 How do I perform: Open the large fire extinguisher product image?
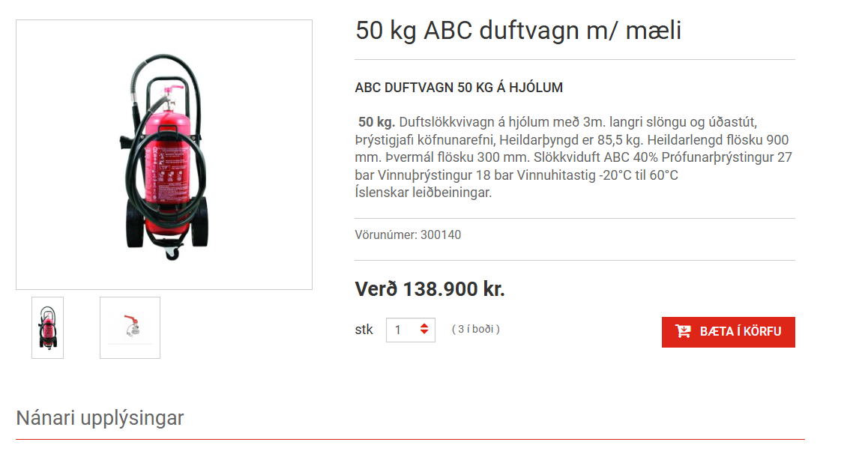(x=164, y=155)
